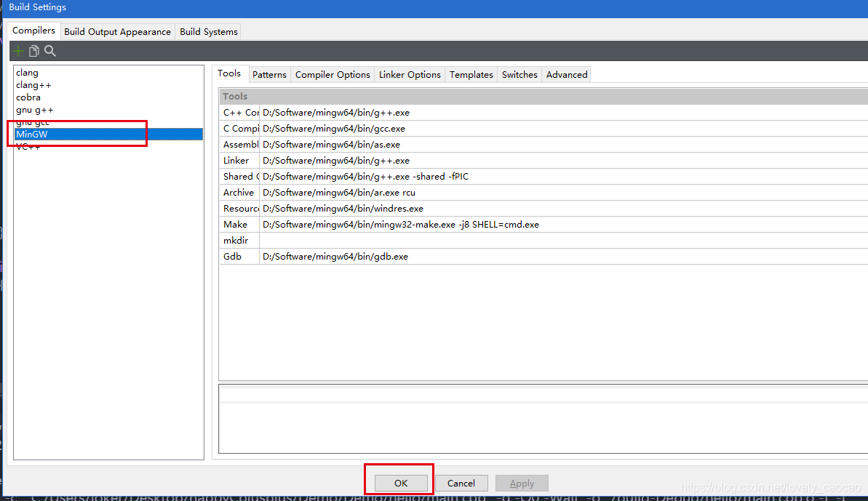Image resolution: width=868 pixels, height=501 pixels.
Task: Open the Linker Options tab
Action: point(409,73)
